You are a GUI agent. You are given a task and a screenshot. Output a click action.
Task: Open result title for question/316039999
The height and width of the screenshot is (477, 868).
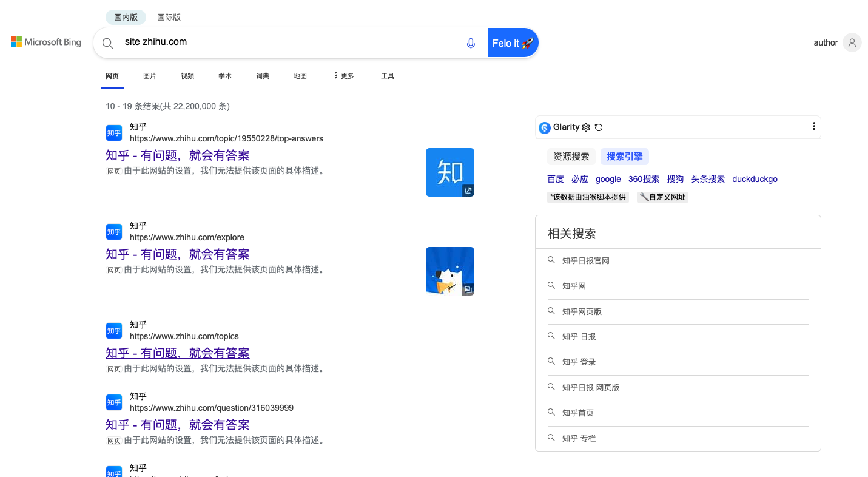pyautogui.click(x=178, y=425)
